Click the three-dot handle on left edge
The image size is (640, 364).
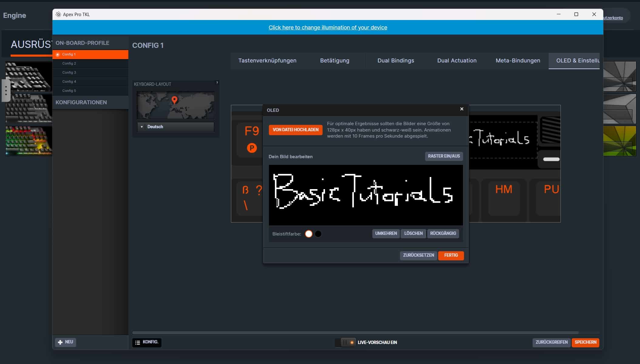coord(6,90)
